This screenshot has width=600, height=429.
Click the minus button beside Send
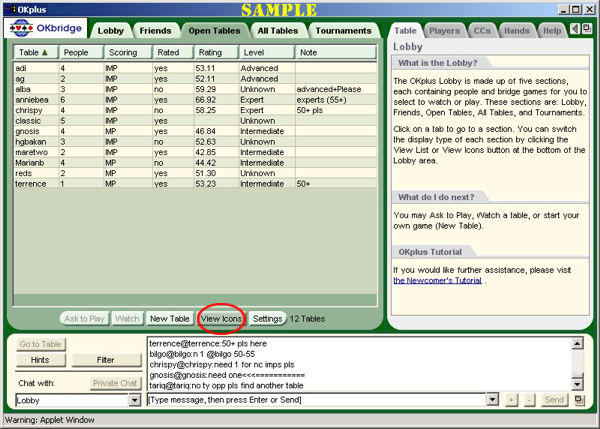(530, 400)
